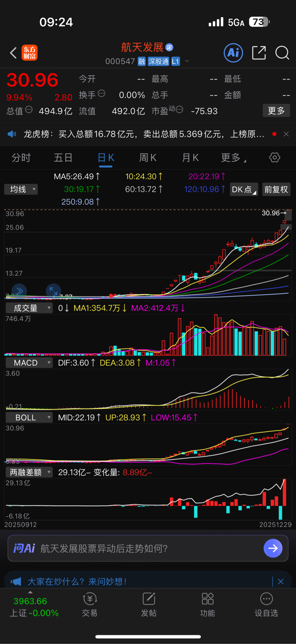Viewport: 296px width, 644px height.
Task: Tap the share icon
Action: [x=259, y=52]
